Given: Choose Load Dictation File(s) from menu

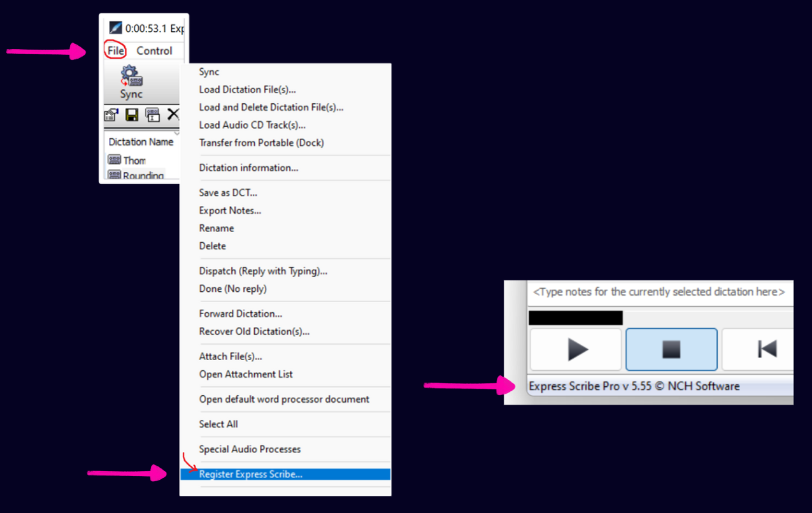Looking at the screenshot, I should (247, 90).
